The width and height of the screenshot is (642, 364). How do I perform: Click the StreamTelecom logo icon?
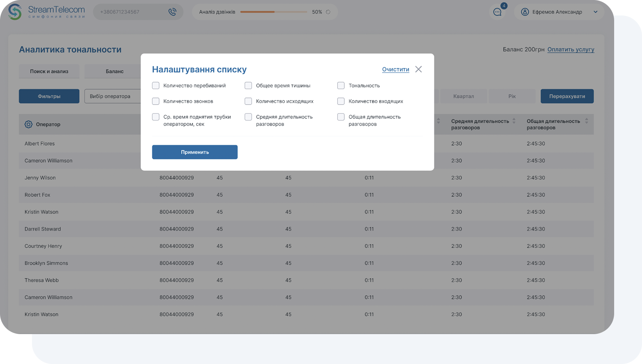click(14, 12)
